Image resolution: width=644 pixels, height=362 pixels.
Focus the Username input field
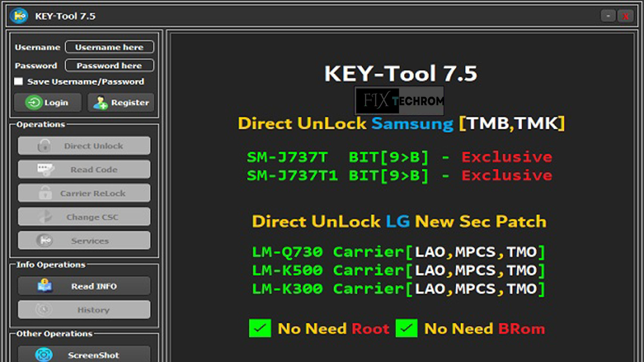110,47
